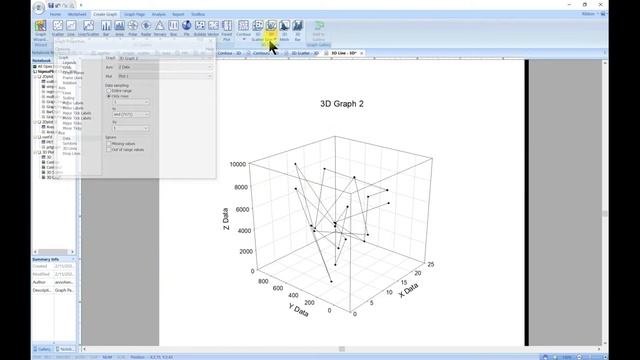Click Save in quick access toolbar
Viewport: 640px width, 360px height.
51,5
